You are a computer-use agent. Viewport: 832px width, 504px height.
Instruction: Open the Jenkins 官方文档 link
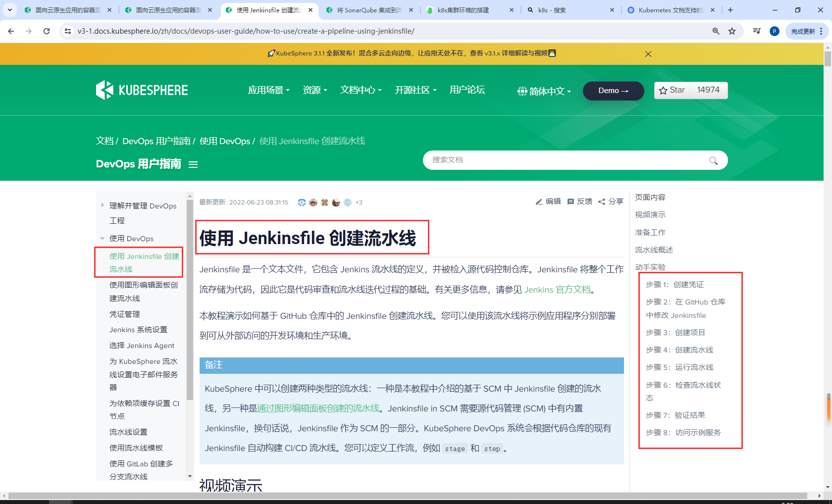pyautogui.click(x=558, y=290)
